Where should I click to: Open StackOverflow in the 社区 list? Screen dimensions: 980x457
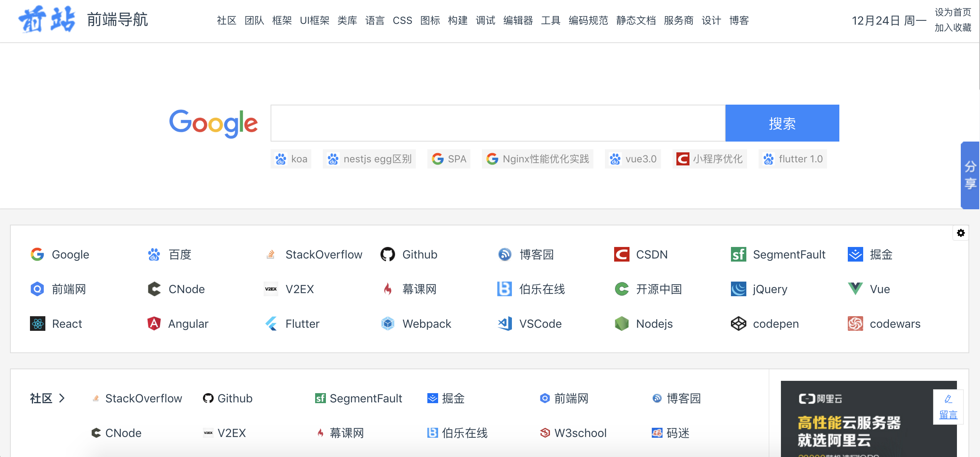(137, 398)
